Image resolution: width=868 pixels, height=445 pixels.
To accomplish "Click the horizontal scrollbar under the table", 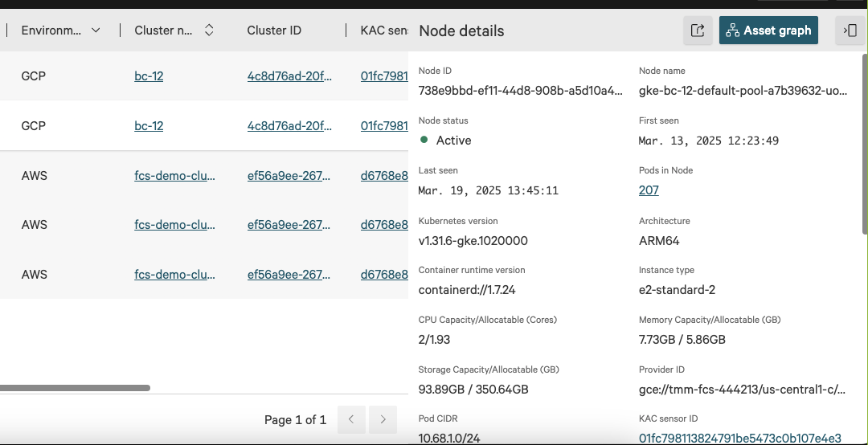I will [x=75, y=388].
